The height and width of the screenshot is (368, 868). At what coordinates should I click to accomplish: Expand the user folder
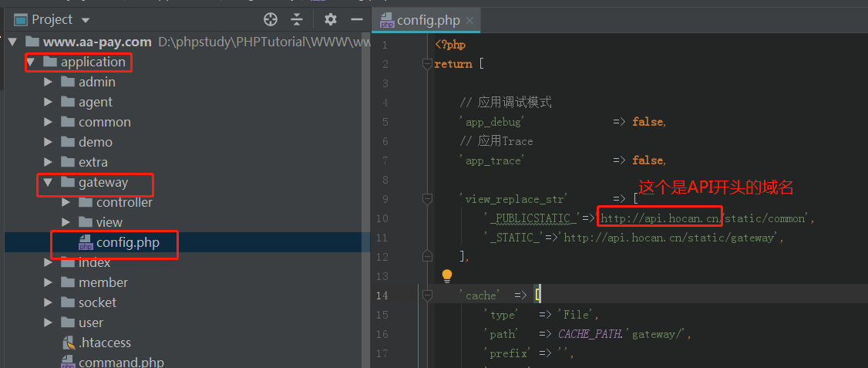pos(49,322)
